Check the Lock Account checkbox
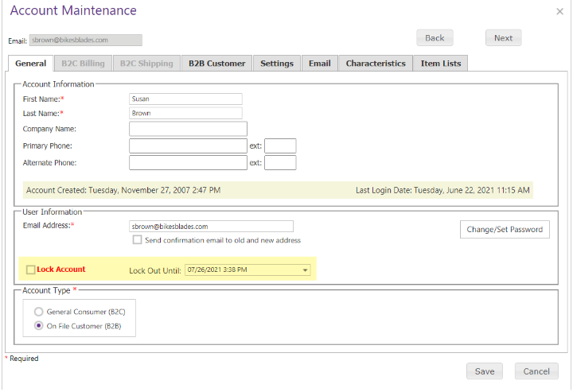 click(31, 270)
